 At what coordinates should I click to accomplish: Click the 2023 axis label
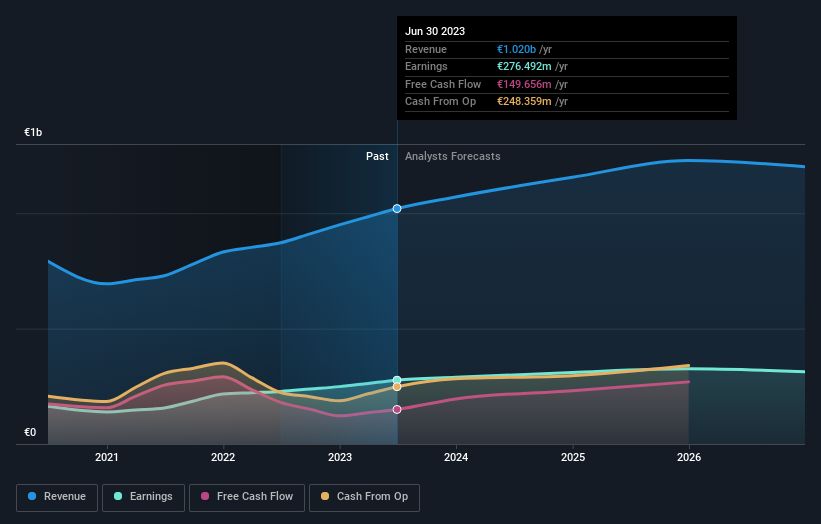tap(340, 457)
